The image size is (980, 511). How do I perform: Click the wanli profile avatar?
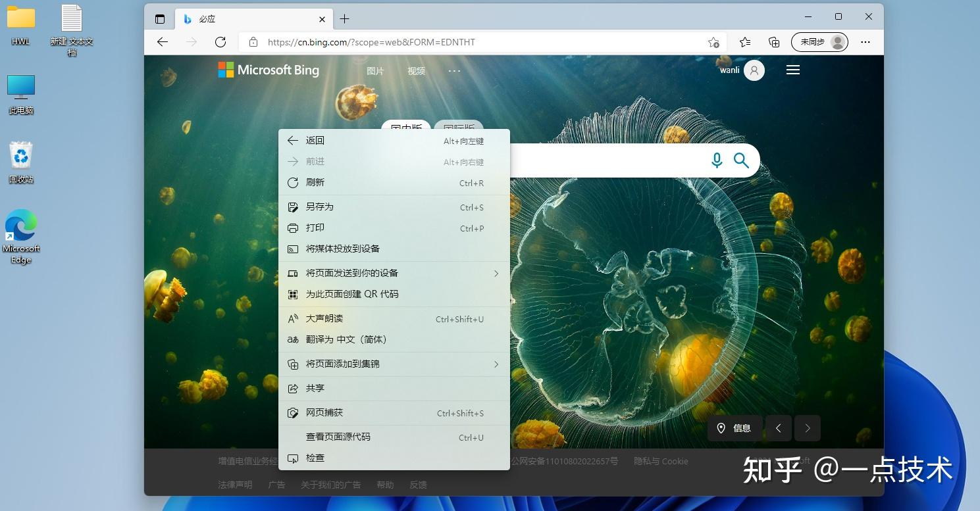[x=754, y=70]
